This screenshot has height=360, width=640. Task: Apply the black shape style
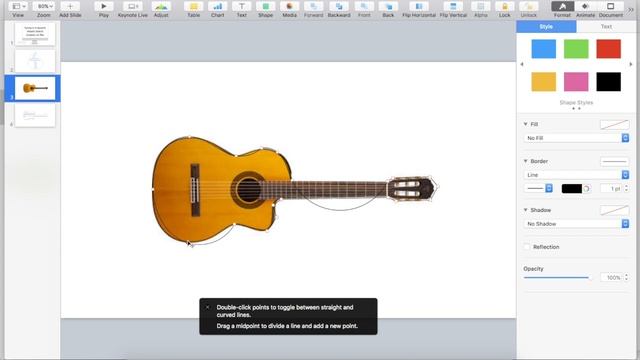[x=609, y=82]
